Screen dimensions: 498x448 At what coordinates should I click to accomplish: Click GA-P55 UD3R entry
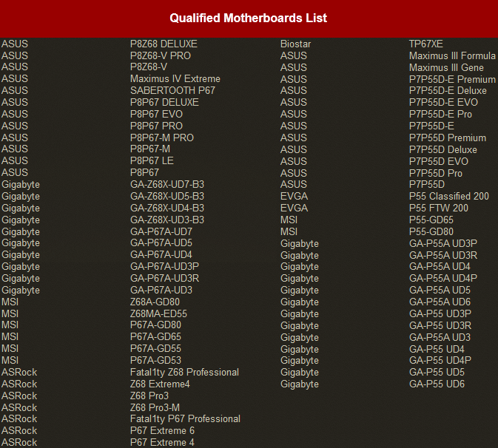(440, 325)
